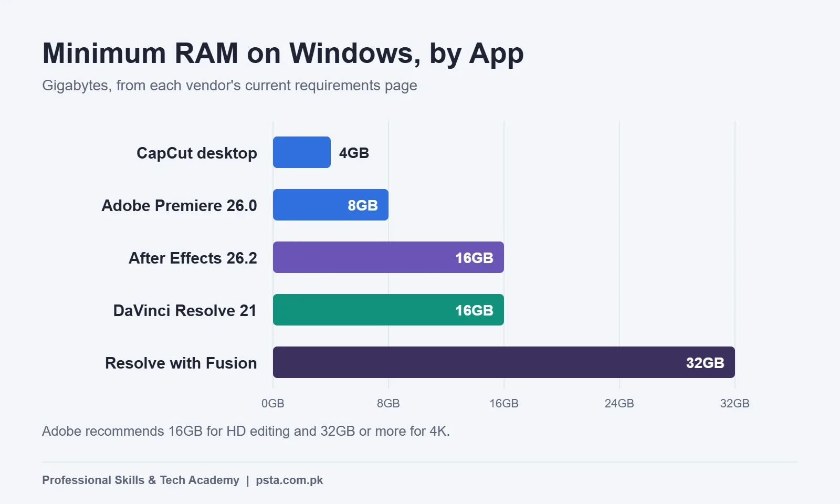Image resolution: width=840 pixels, height=504 pixels.
Task: Select the 'Resolve with Fusion' row label
Action: tap(181, 363)
